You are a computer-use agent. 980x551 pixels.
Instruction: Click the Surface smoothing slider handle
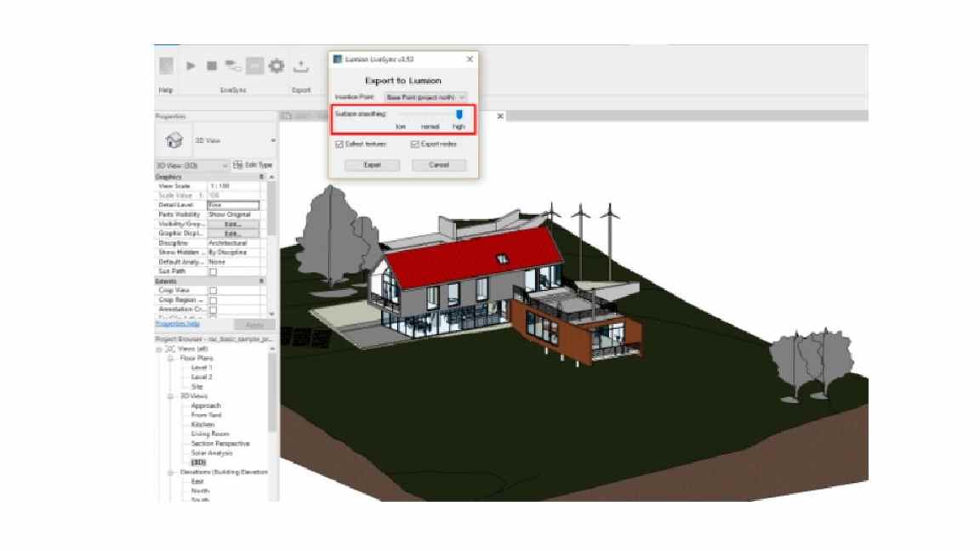coord(459,114)
